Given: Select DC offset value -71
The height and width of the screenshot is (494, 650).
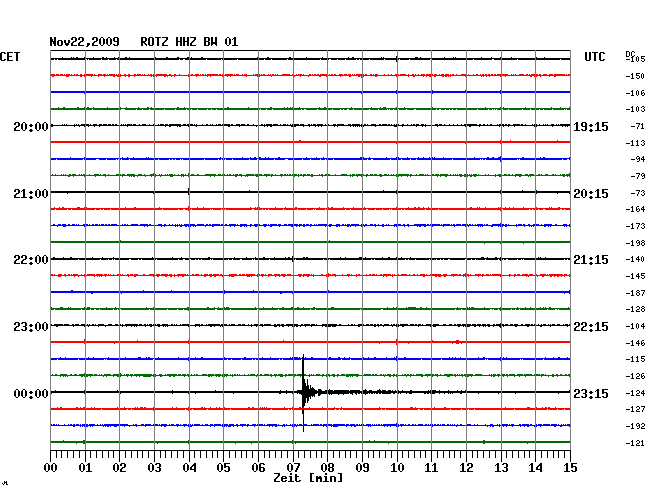Looking at the screenshot, I should click(638, 126).
